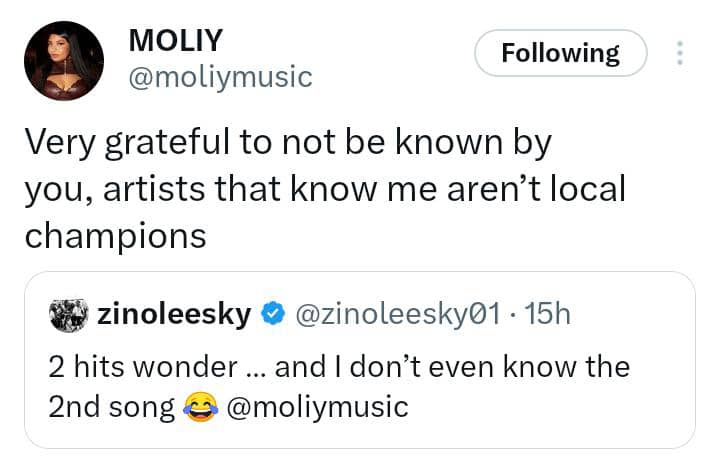Click the laughing crying emoji
The image size is (716, 462).
(201, 406)
